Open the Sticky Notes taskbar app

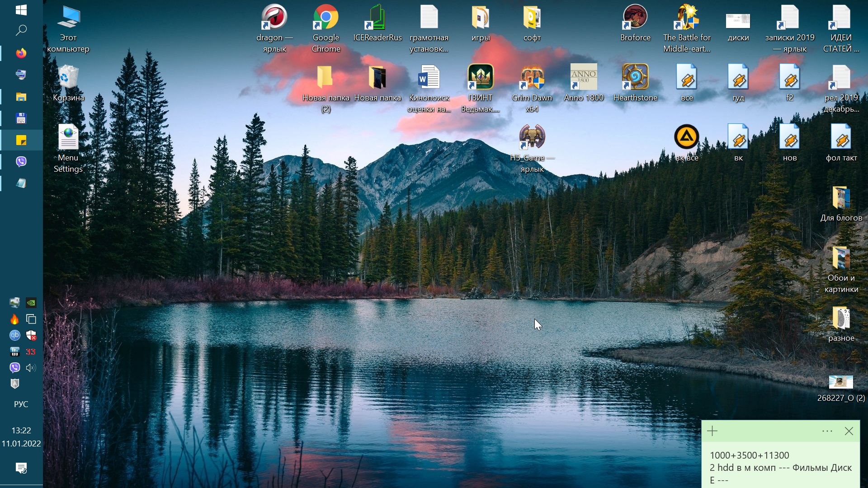(x=21, y=140)
